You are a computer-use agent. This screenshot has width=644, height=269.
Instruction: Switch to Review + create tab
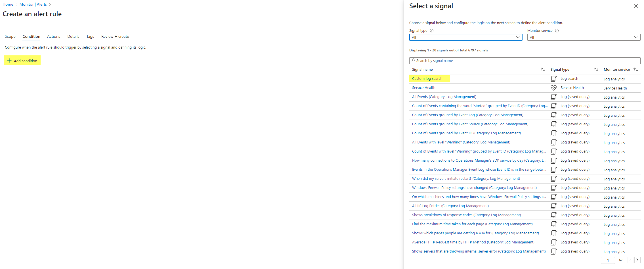[x=115, y=36]
